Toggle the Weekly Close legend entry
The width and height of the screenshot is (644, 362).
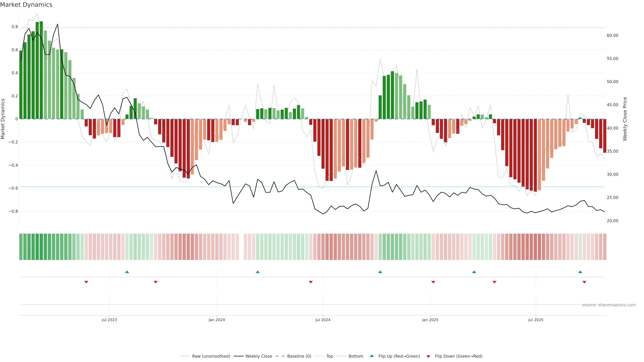coord(258,356)
